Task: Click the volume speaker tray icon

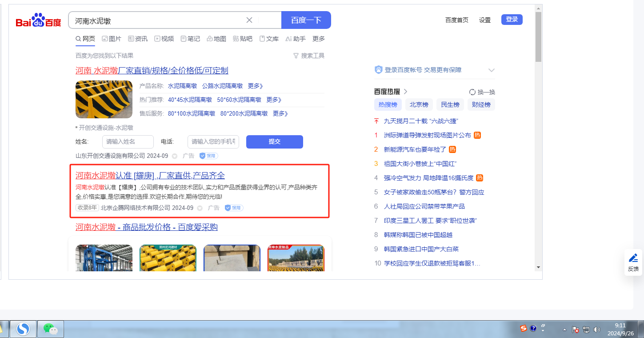Action: point(597,330)
